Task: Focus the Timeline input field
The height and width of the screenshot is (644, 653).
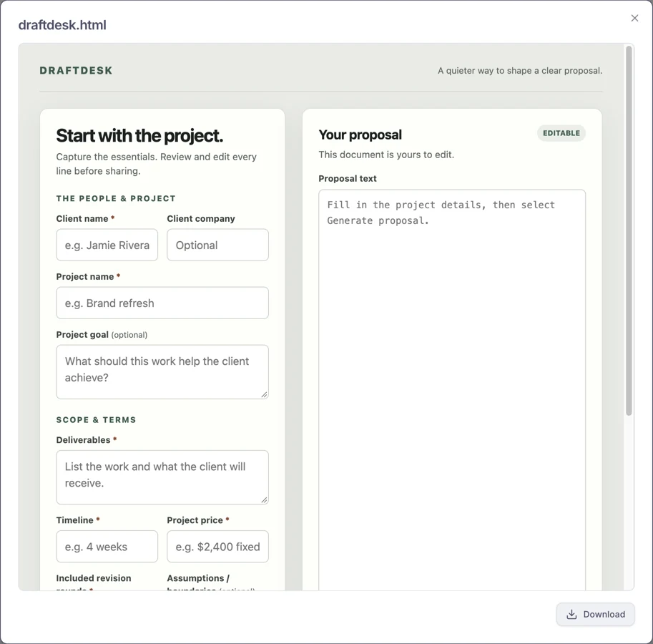Action: [107, 546]
